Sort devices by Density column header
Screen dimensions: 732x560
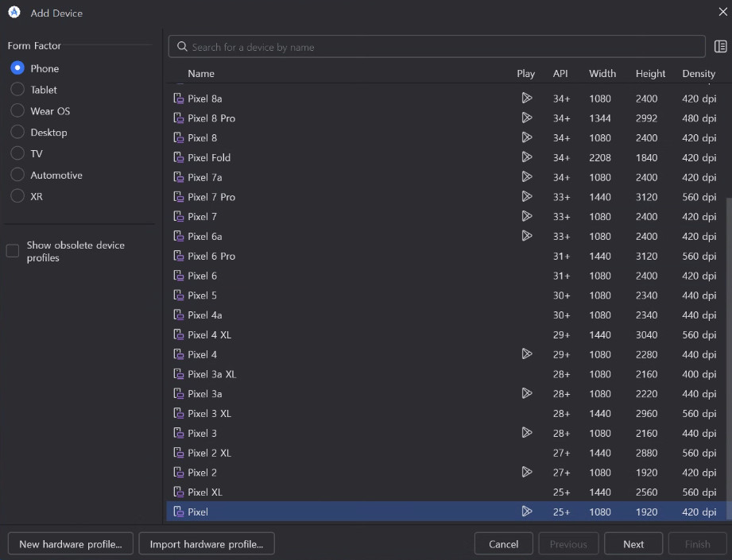pyautogui.click(x=699, y=73)
